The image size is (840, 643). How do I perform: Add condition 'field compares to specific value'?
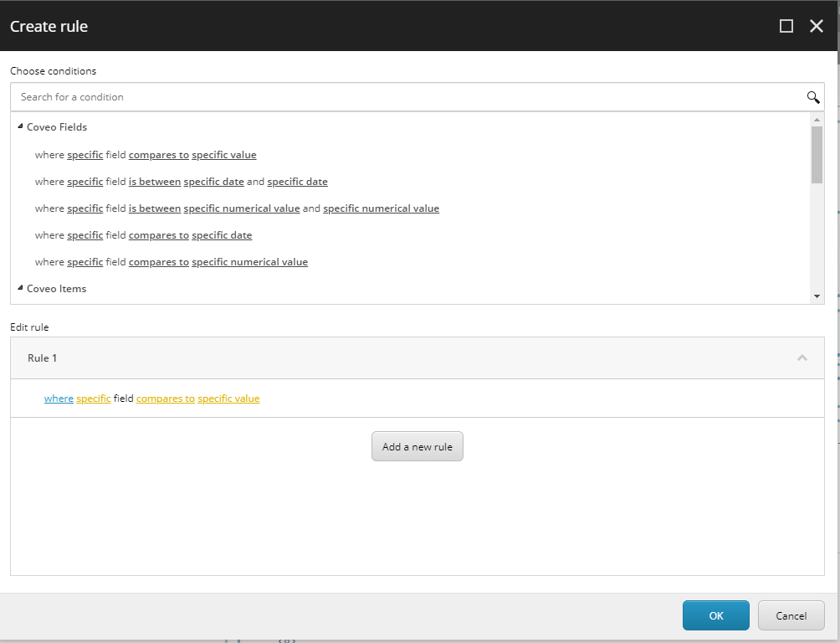146,155
